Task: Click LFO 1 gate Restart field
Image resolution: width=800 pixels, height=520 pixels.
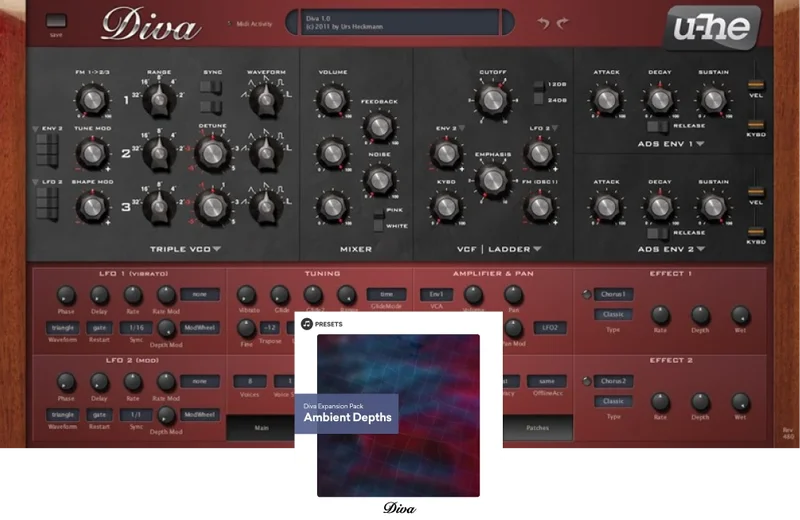Action: tap(99, 328)
